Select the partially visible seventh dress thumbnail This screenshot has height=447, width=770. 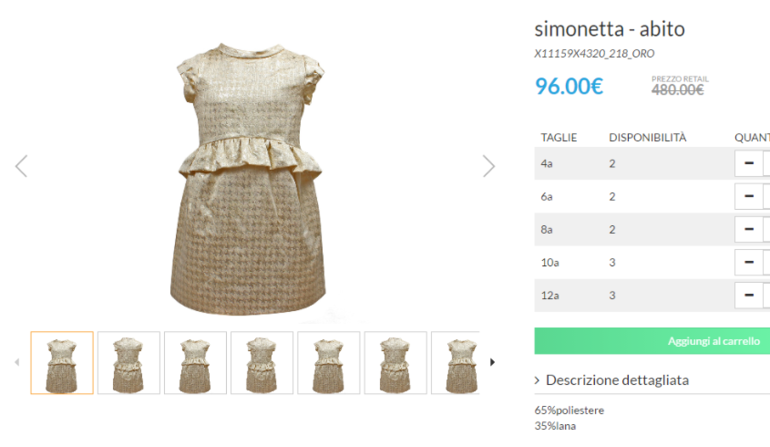coord(455,363)
